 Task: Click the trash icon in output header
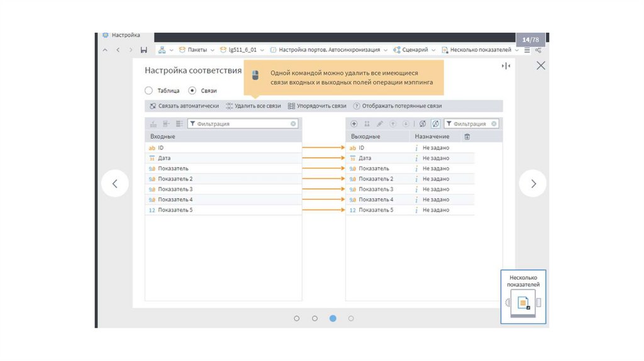click(467, 136)
